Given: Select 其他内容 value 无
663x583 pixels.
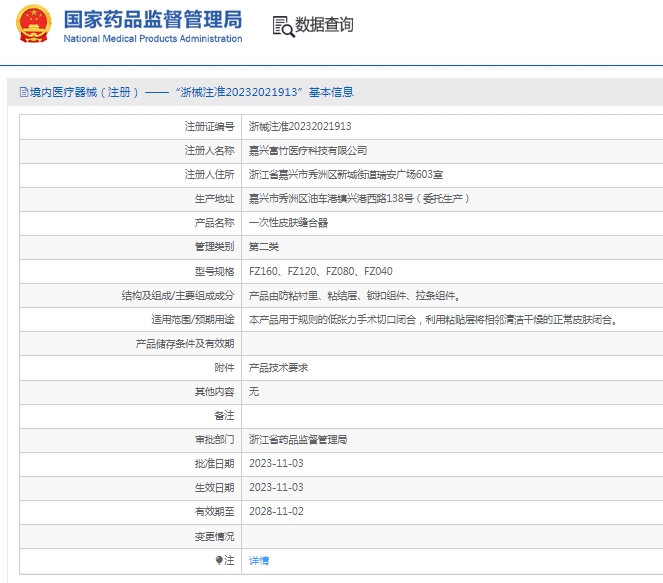Looking at the screenshot, I should click(254, 391).
